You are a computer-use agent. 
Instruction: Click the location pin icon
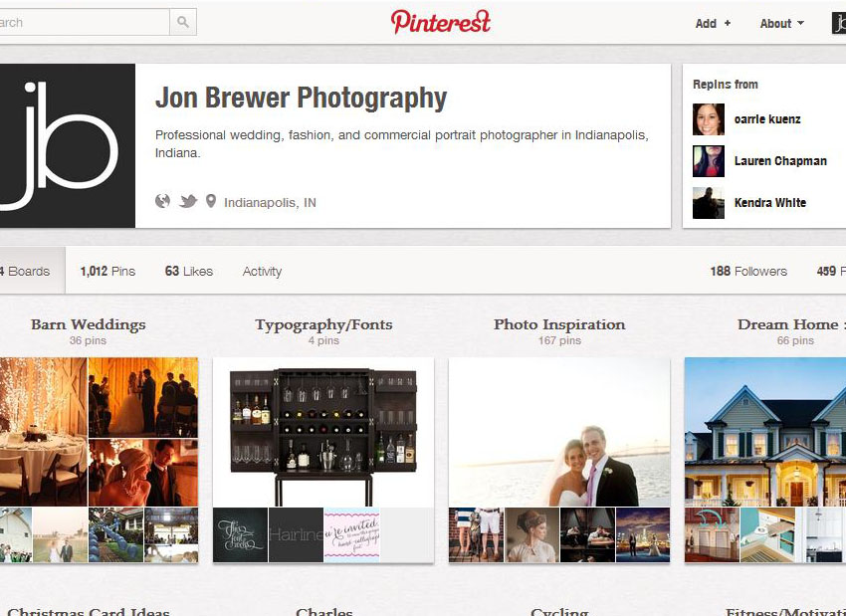[x=211, y=202]
